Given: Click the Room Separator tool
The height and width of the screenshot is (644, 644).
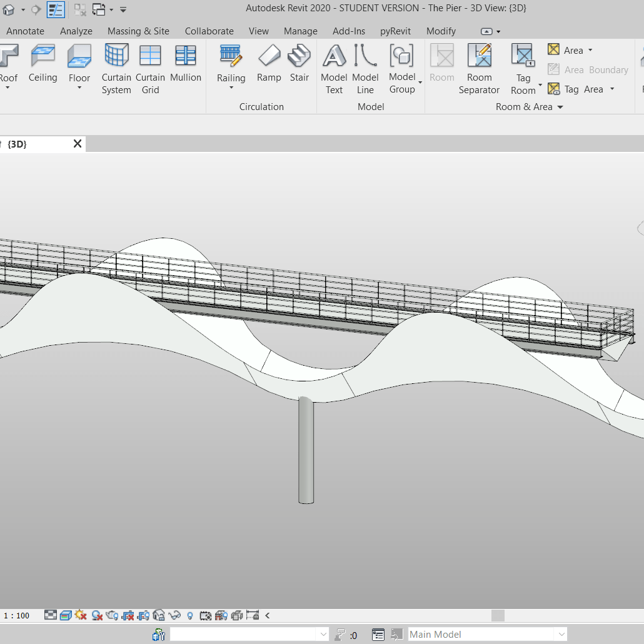Looking at the screenshot, I should click(x=479, y=63).
